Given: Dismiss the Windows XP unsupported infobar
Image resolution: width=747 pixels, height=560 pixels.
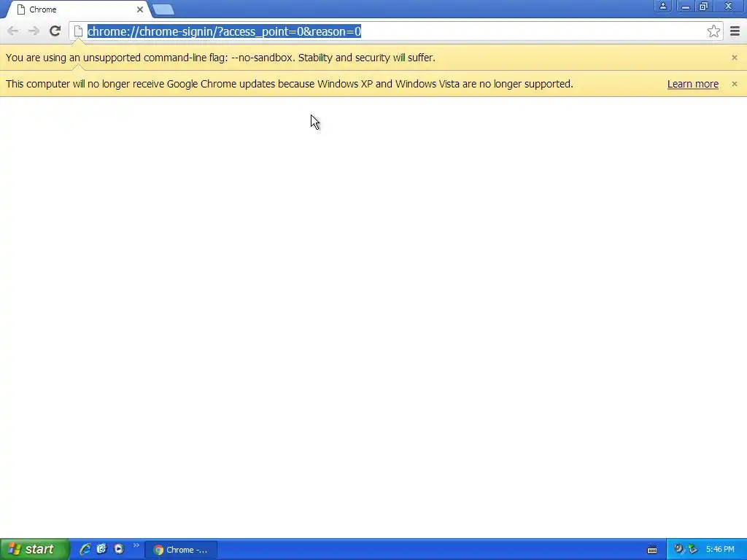Looking at the screenshot, I should tap(734, 84).
